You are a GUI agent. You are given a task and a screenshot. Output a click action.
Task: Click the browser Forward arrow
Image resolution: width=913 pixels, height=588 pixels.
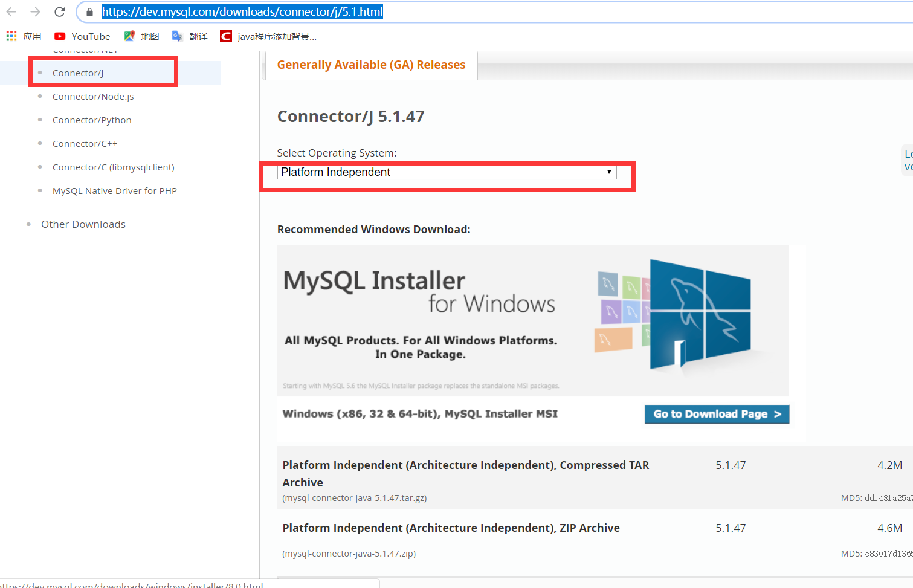pos(35,11)
